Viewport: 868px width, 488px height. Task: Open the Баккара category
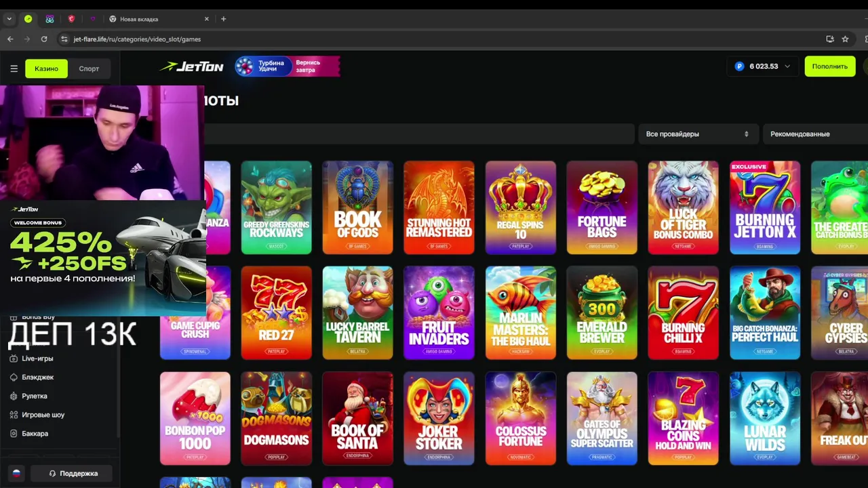point(35,434)
